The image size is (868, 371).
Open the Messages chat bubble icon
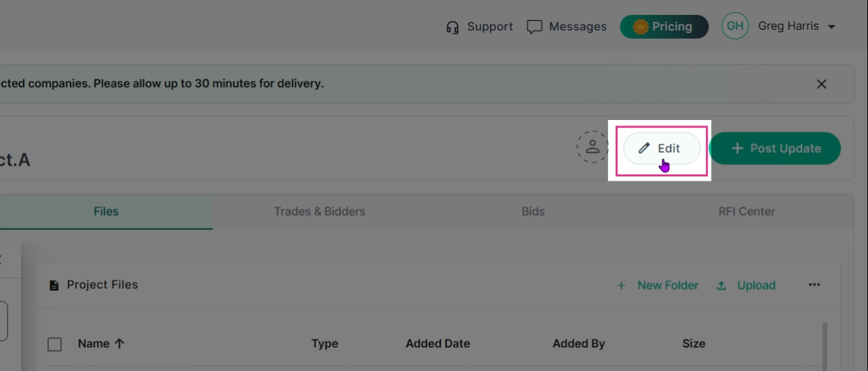coord(535,27)
